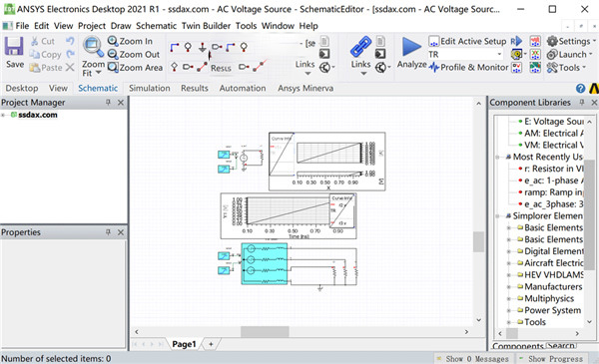The image size is (599, 364).
Task: Click the blue Analyze play icon
Action: (411, 47)
